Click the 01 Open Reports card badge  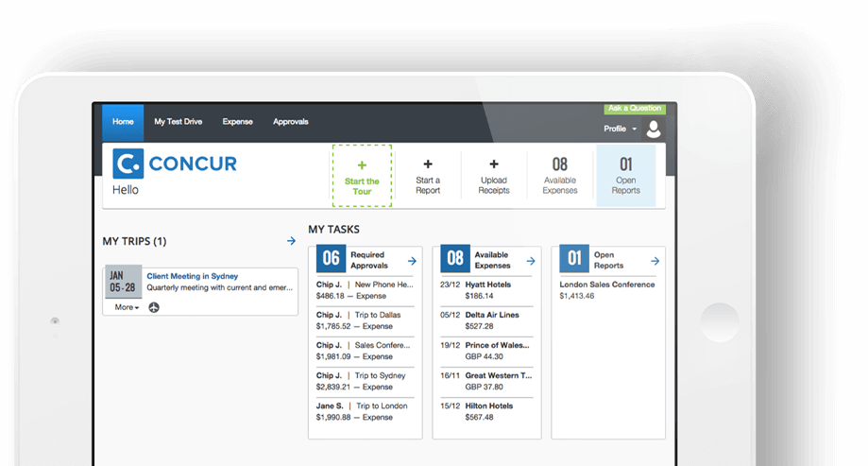574,258
